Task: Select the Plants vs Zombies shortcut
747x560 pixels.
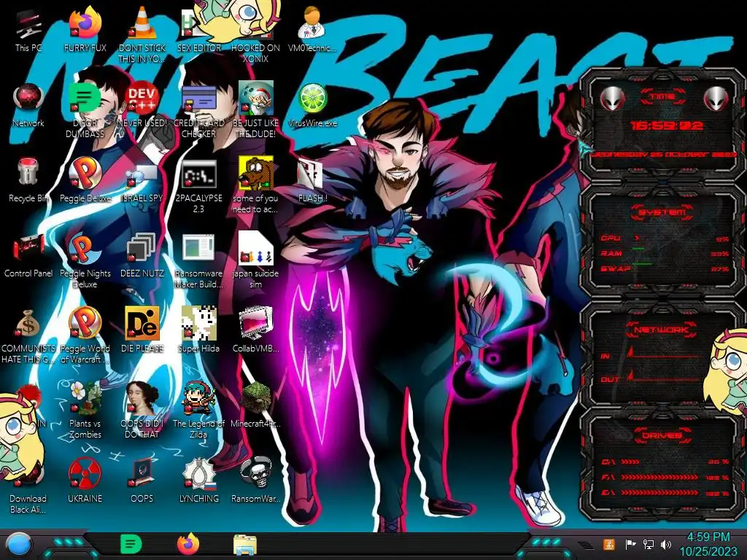Action: point(85,411)
